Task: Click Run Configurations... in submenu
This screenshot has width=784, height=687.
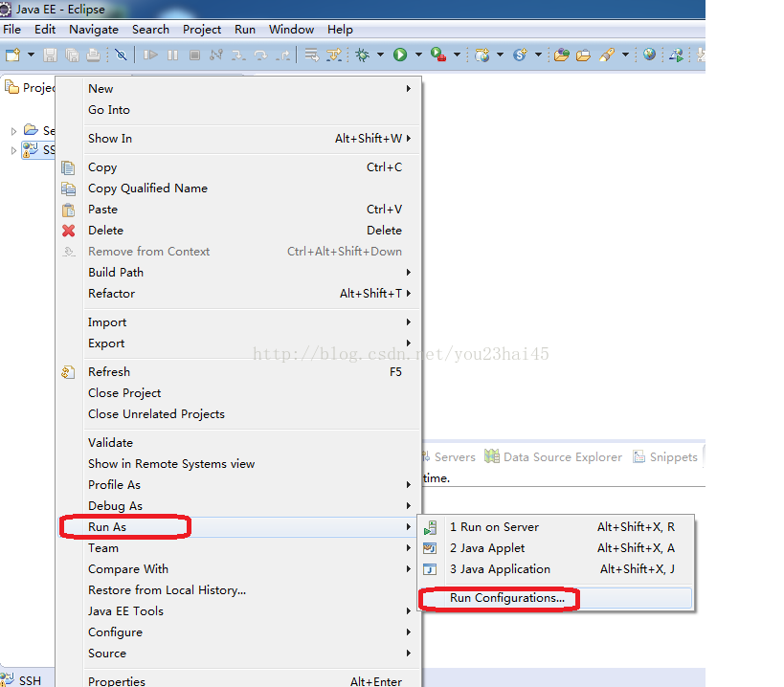Action: (556, 598)
